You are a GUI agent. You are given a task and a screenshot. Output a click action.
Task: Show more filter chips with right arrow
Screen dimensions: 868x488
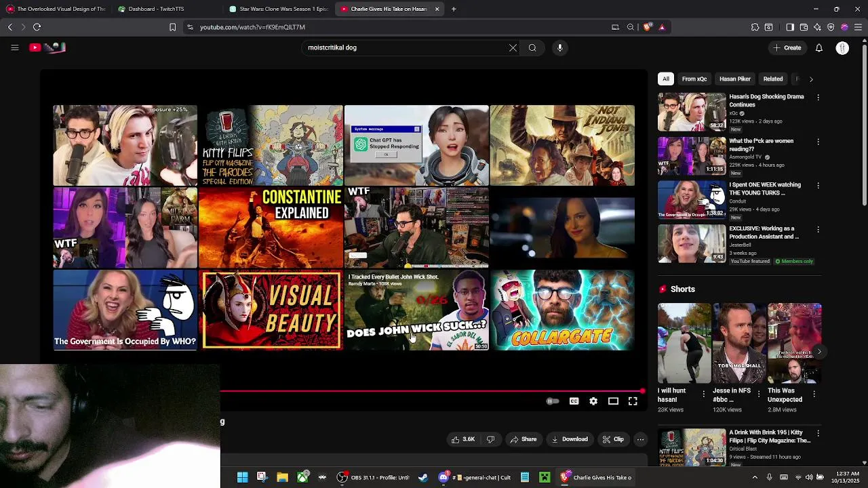coord(811,79)
